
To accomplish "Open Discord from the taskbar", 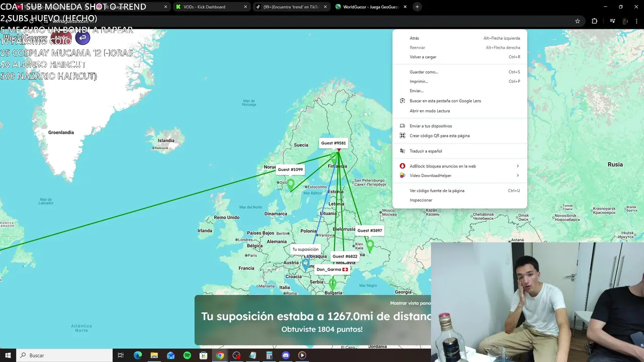I will [286, 355].
